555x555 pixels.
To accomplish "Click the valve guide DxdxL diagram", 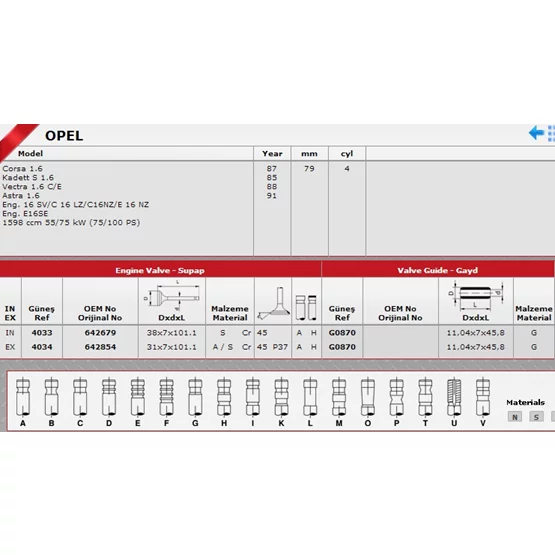I will click(475, 296).
